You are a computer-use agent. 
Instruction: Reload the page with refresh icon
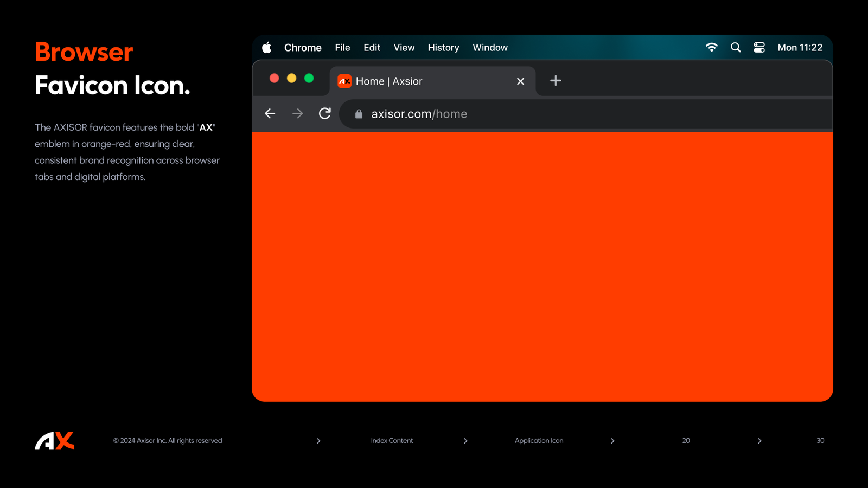(x=325, y=114)
